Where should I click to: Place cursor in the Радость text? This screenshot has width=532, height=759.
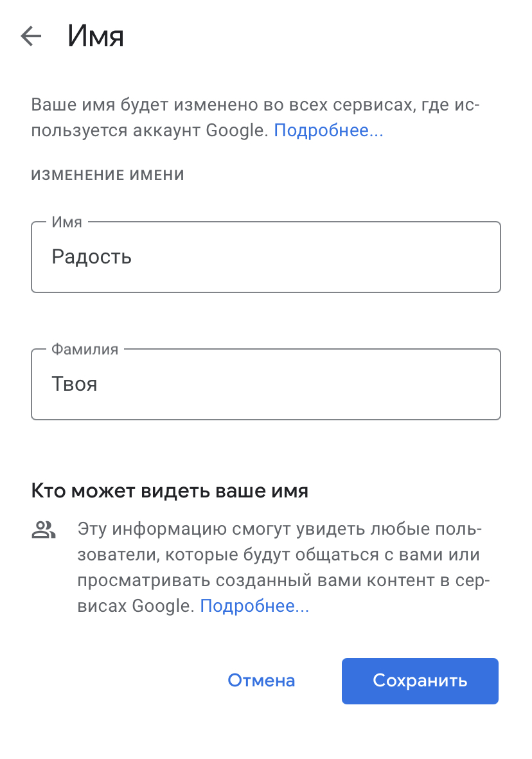pos(92,257)
